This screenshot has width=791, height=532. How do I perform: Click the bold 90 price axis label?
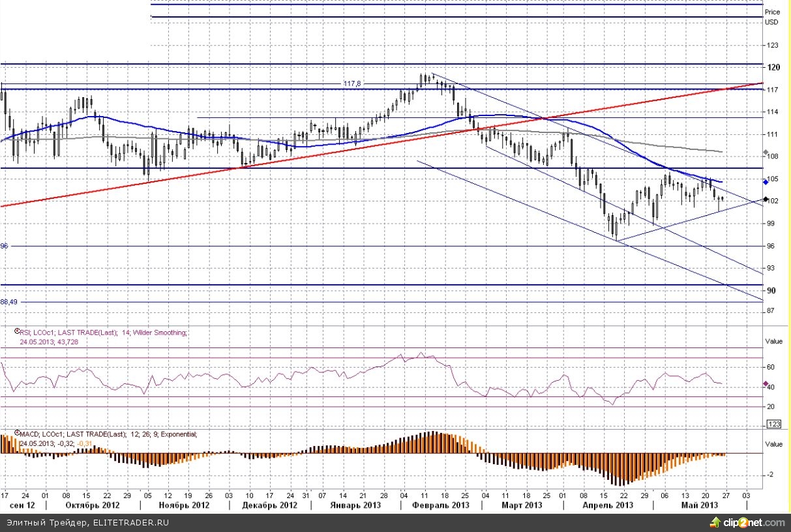(x=771, y=290)
